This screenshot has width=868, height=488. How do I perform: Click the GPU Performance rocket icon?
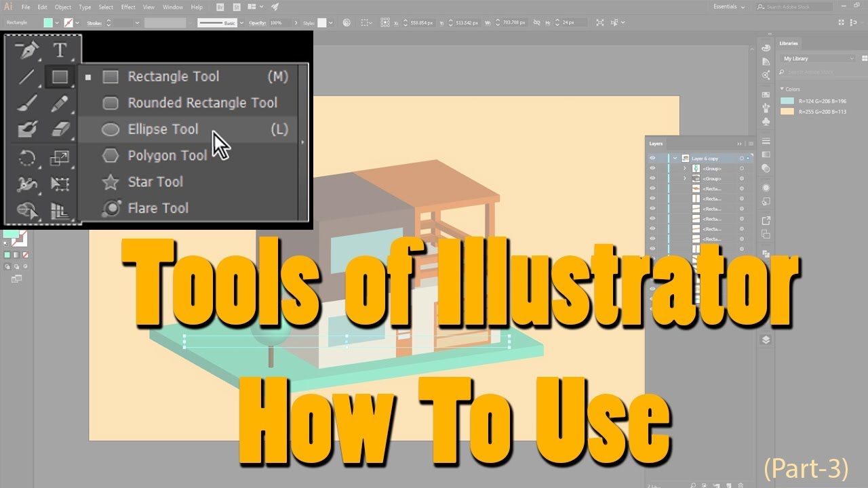275,7
